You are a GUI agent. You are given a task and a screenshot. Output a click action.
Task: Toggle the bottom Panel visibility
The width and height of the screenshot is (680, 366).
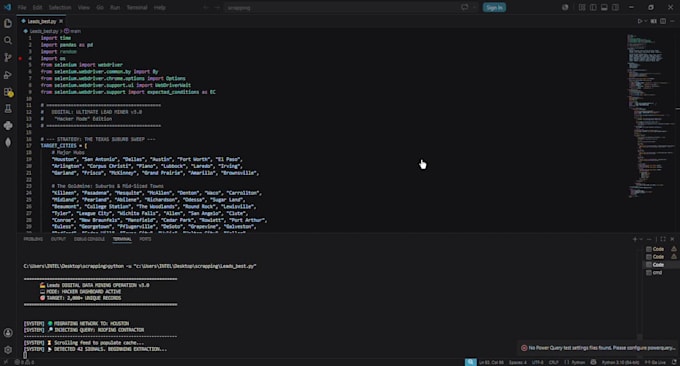pos(604,7)
